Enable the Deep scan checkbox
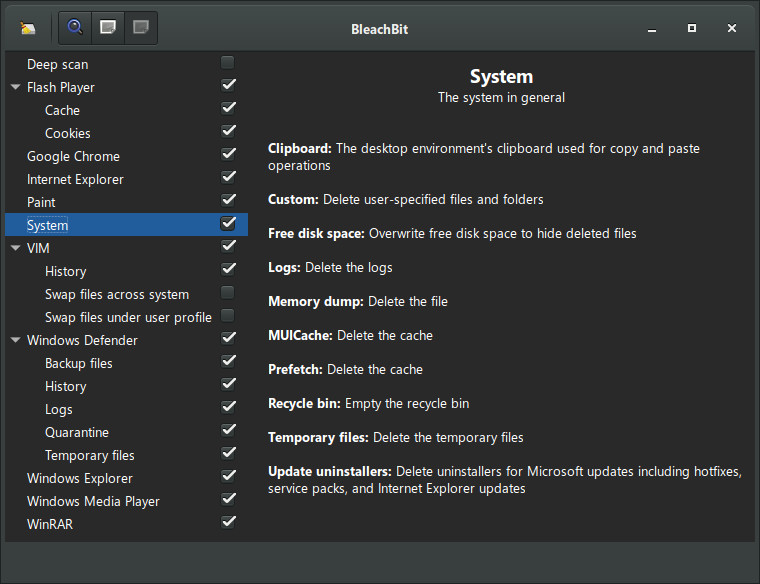This screenshot has height=584, width=760. (228, 63)
